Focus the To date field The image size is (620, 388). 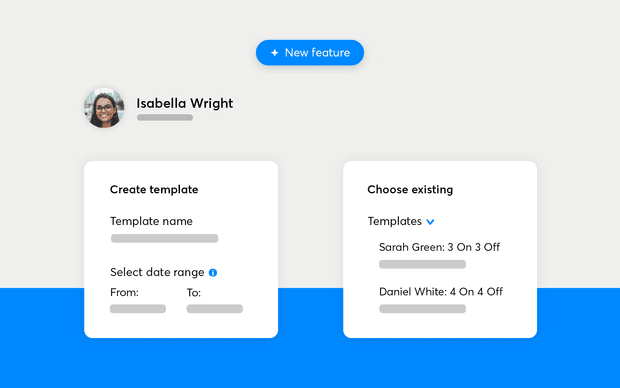click(215, 309)
